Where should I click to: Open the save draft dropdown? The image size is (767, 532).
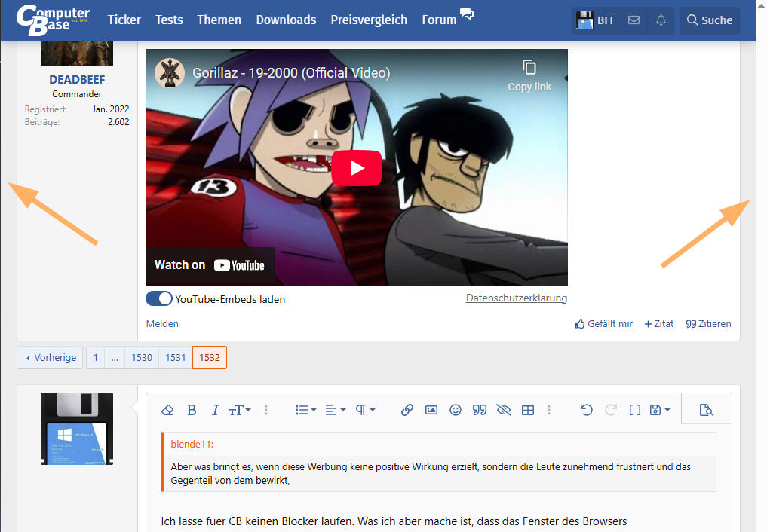pos(659,411)
